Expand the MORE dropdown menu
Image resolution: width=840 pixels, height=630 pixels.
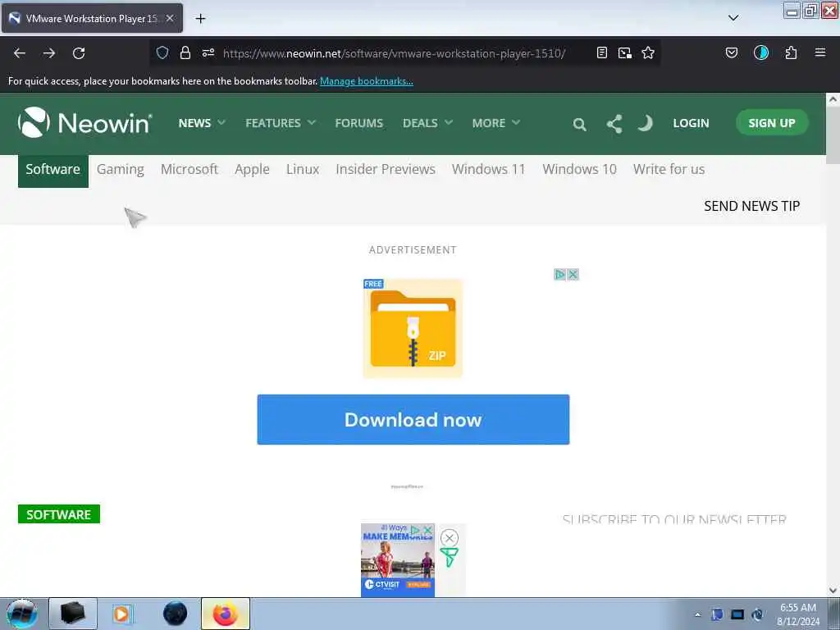tap(496, 123)
